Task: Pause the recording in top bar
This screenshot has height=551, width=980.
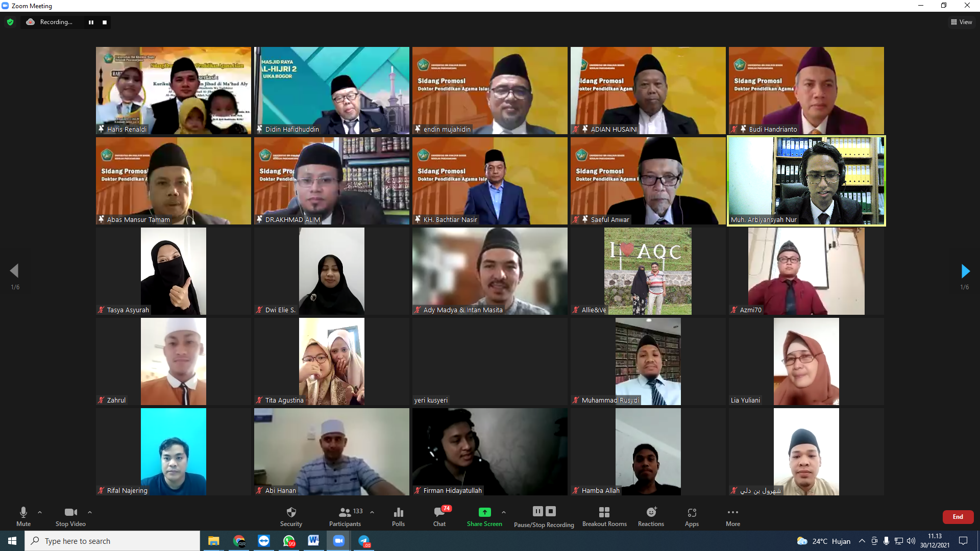Action: pos(91,22)
